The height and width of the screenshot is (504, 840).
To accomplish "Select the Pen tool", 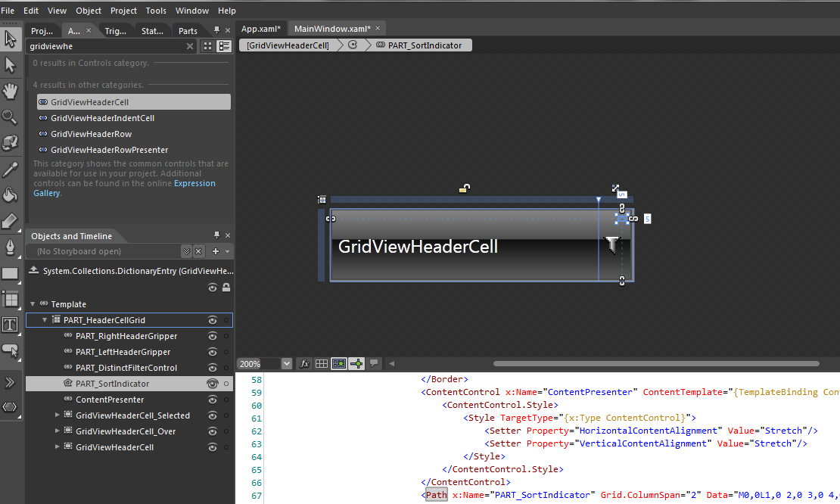I will pyautogui.click(x=10, y=247).
